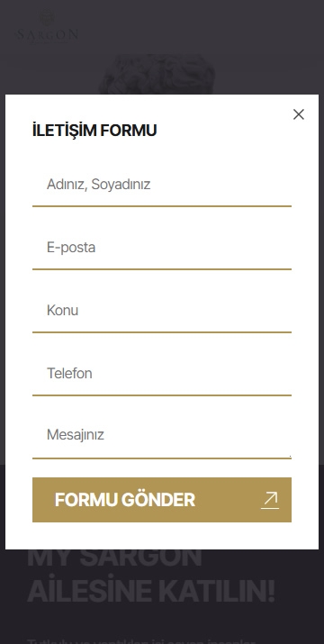Submit with the FORMU GÖNDER button

[x=162, y=500]
